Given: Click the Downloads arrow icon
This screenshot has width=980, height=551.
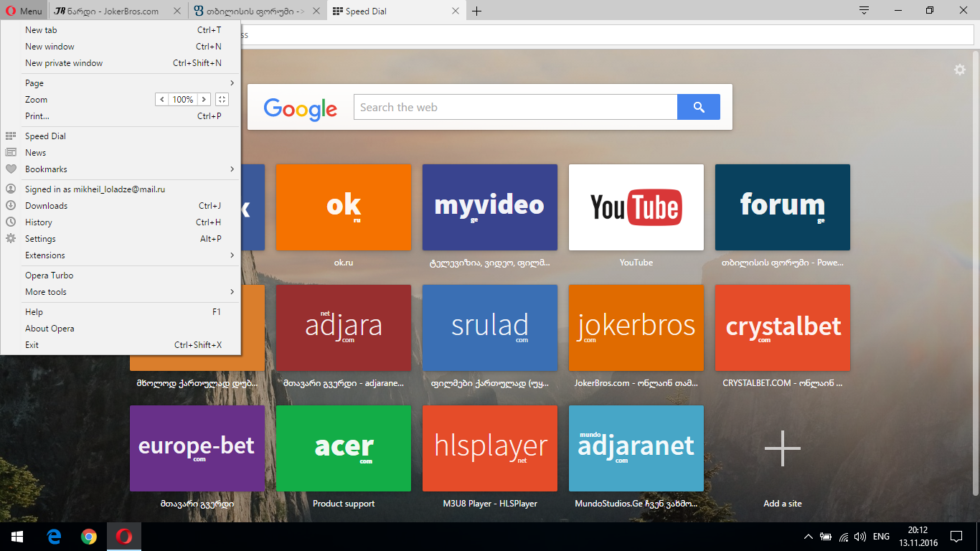Looking at the screenshot, I should coord(11,206).
